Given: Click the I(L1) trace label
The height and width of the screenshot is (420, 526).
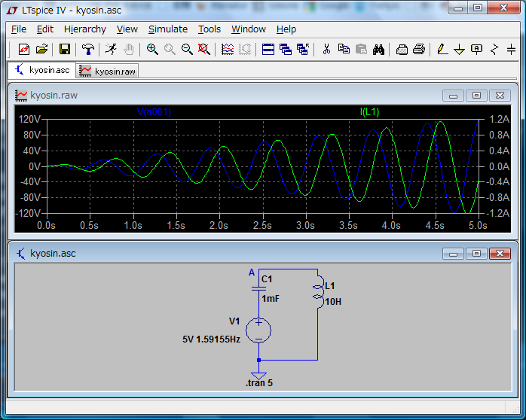Looking at the screenshot, I should [x=369, y=112].
